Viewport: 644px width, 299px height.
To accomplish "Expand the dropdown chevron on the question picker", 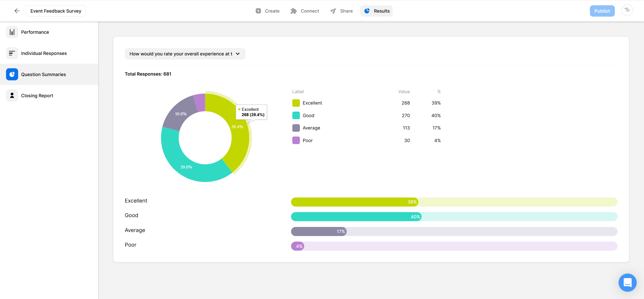I will pyautogui.click(x=237, y=54).
